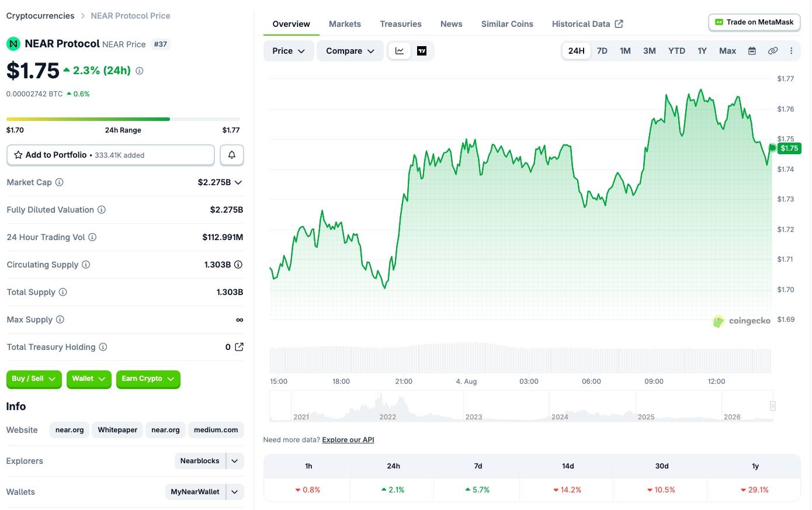Open the MyNearWallet wallet link
812x510 pixels.
pyautogui.click(x=195, y=492)
